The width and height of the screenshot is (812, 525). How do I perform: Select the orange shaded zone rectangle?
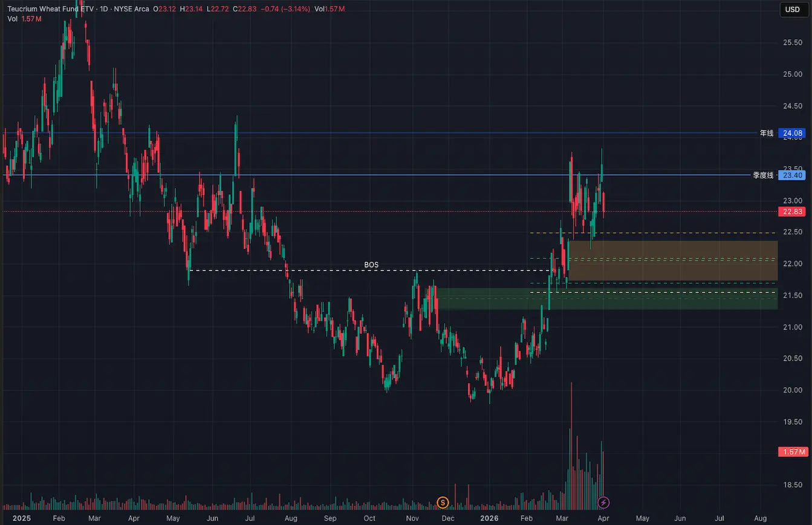tap(672, 260)
